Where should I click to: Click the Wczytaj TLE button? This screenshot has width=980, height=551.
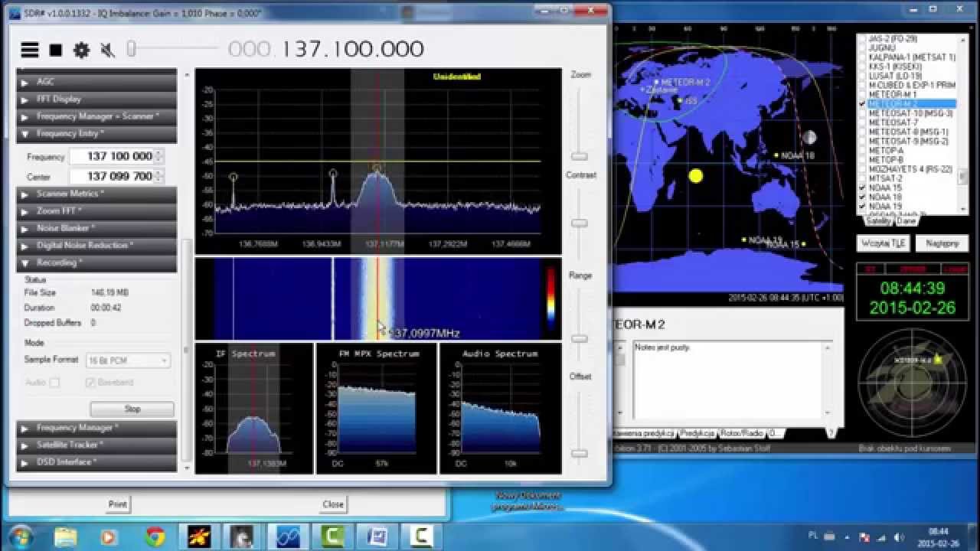[x=882, y=243]
